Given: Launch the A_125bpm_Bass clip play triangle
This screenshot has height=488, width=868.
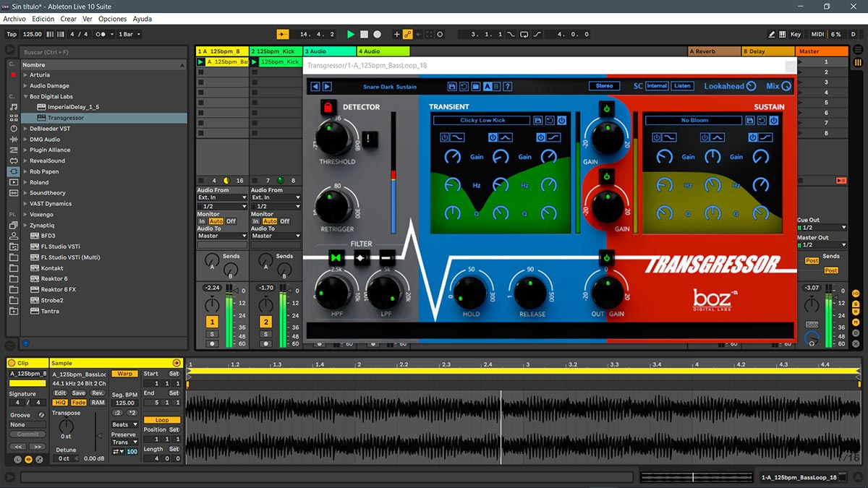Looking at the screenshot, I should point(201,62).
